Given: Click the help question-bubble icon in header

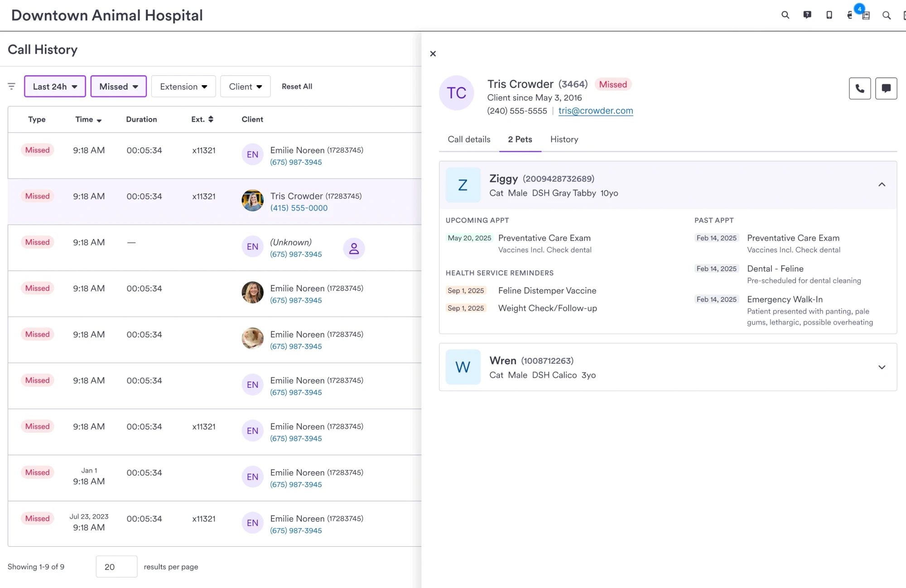Looking at the screenshot, I should (807, 15).
